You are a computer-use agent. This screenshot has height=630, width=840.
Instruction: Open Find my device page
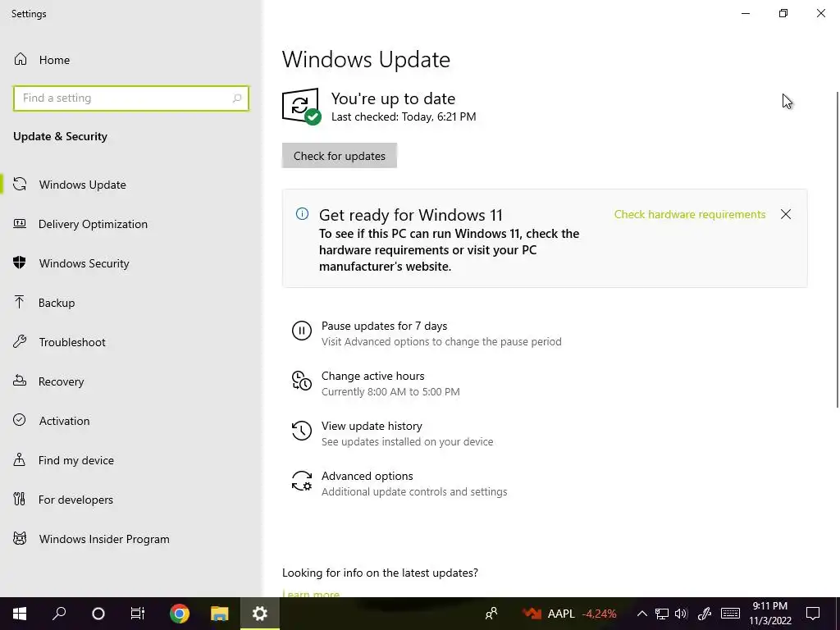click(x=131, y=460)
